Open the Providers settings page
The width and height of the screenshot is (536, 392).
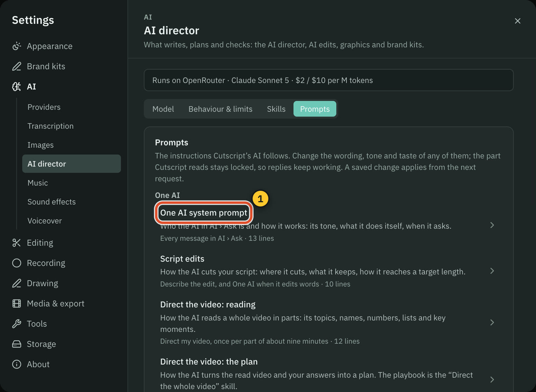[x=71, y=107]
